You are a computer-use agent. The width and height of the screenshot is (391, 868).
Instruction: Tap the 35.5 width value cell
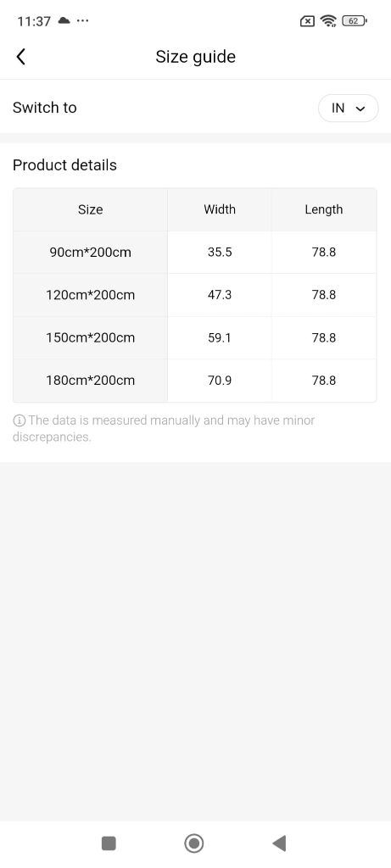[x=220, y=253]
